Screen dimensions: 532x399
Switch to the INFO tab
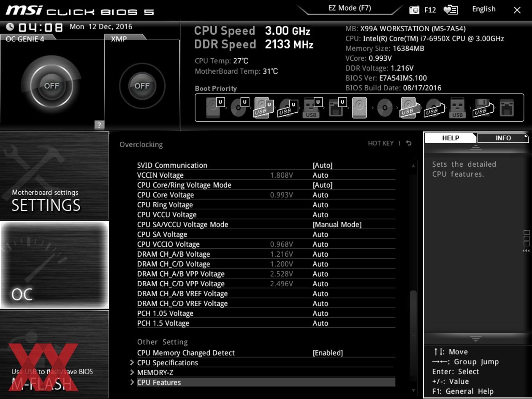503,138
